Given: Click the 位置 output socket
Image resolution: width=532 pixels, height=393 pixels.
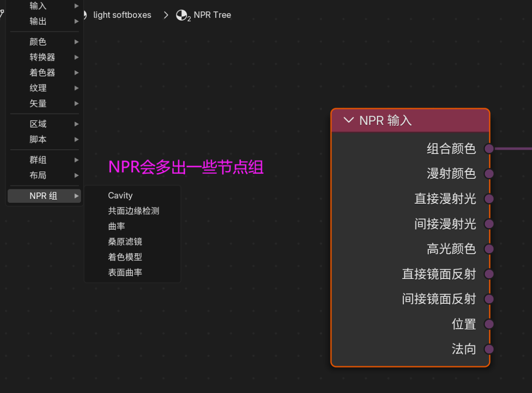Looking at the screenshot, I should pos(489,324).
